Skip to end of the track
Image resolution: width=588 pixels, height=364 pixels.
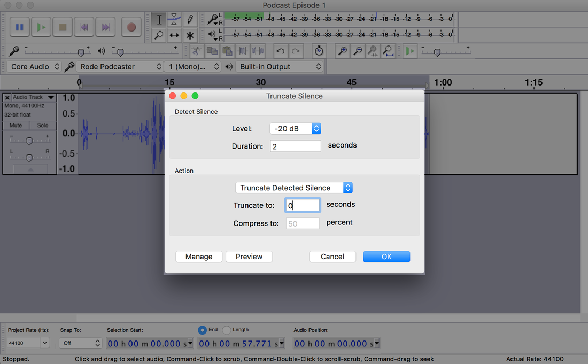click(105, 27)
